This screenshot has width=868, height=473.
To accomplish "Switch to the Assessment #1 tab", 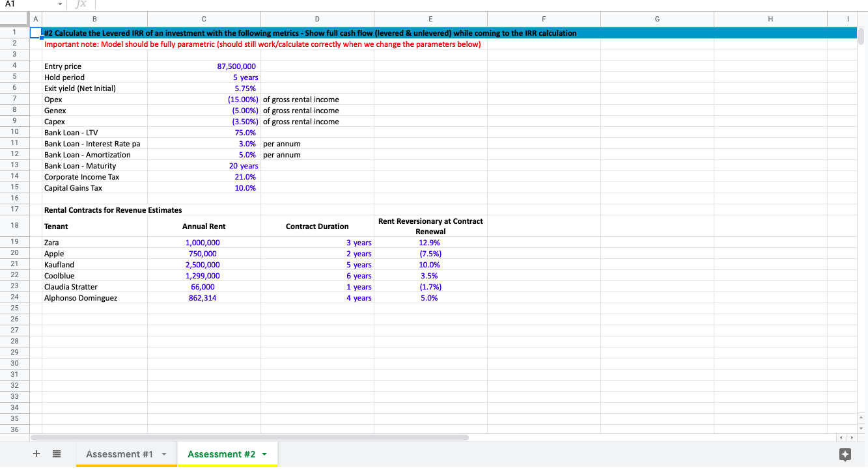I will tap(120, 454).
